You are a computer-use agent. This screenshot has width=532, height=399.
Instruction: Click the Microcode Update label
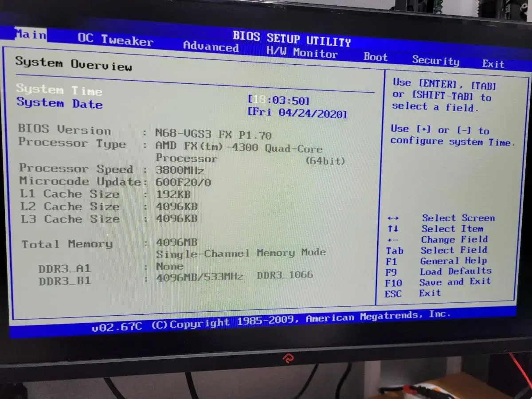80,181
